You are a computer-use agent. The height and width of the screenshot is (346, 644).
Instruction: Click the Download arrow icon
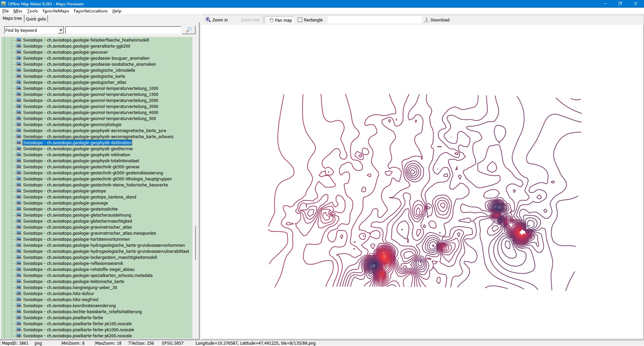tap(427, 20)
